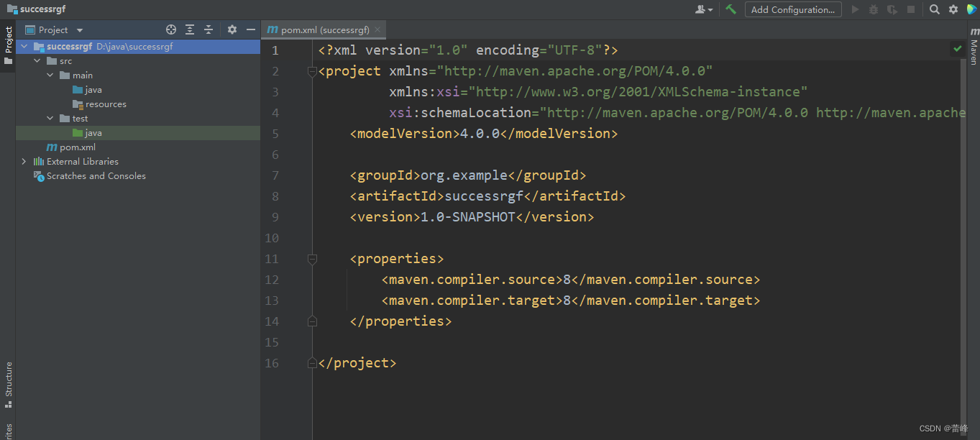This screenshot has width=980, height=440.
Task: Click the Expand All icon in Project panel
Action: point(189,29)
